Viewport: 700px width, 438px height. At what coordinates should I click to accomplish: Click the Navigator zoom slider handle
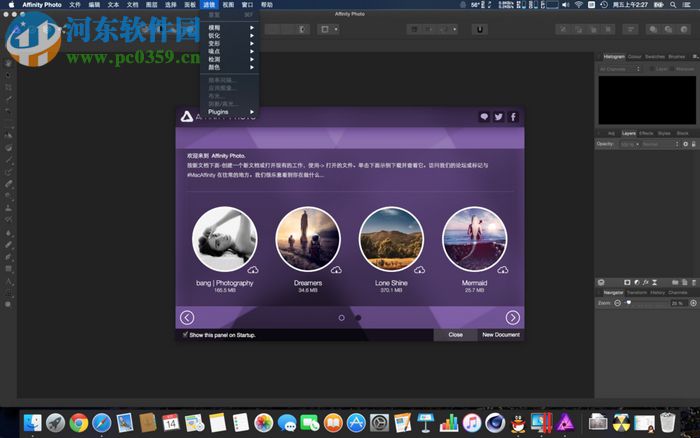(629, 303)
